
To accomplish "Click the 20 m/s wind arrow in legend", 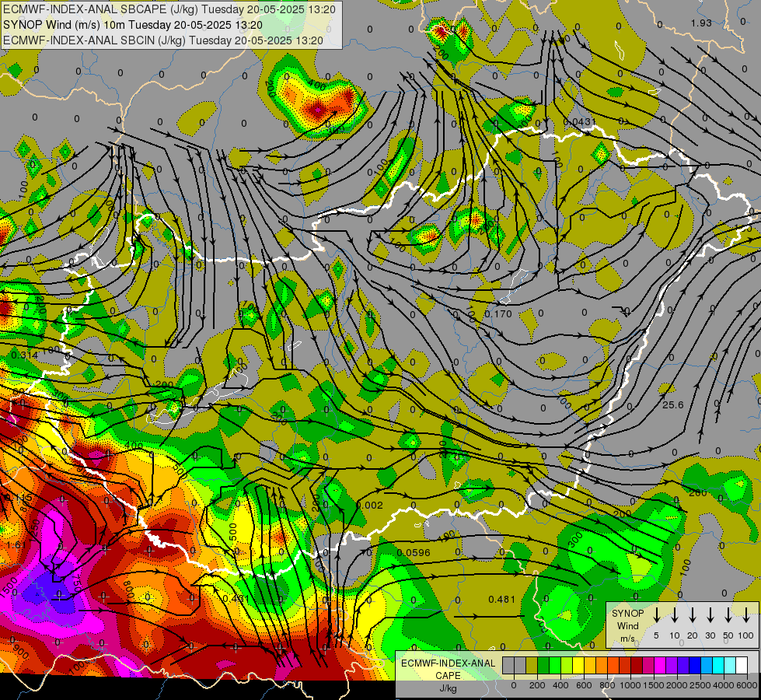I will pos(692,615).
